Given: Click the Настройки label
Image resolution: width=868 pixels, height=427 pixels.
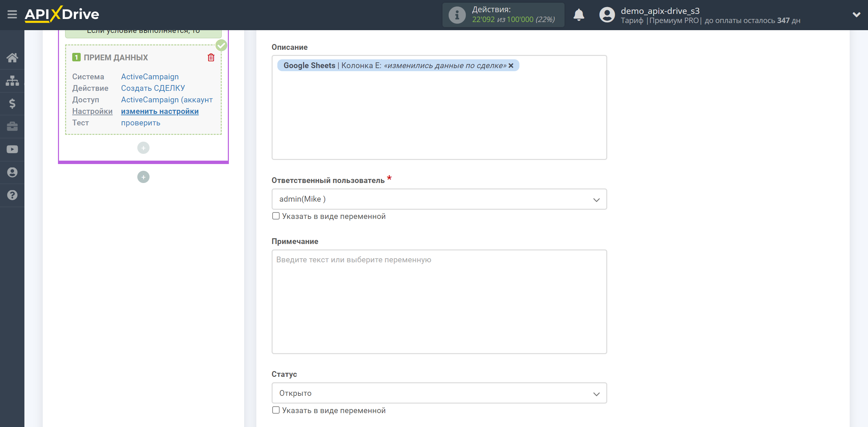Looking at the screenshot, I should point(92,111).
